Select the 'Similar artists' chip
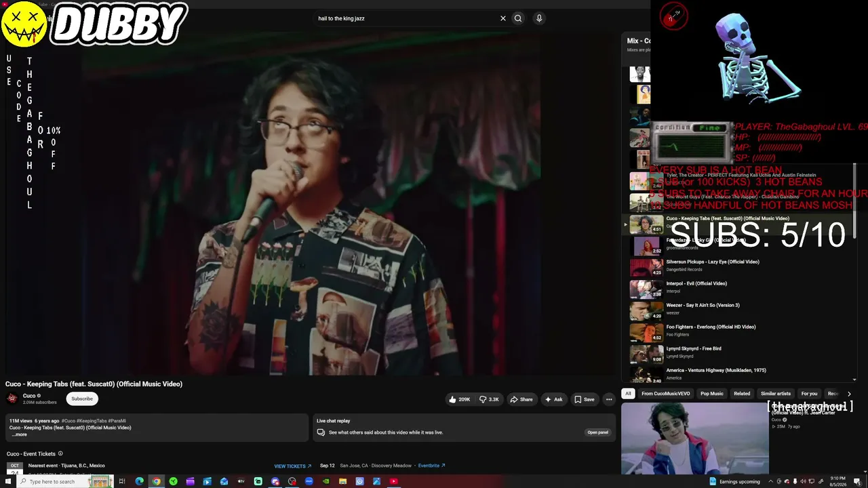 pyautogui.click(x=776, y=393)
